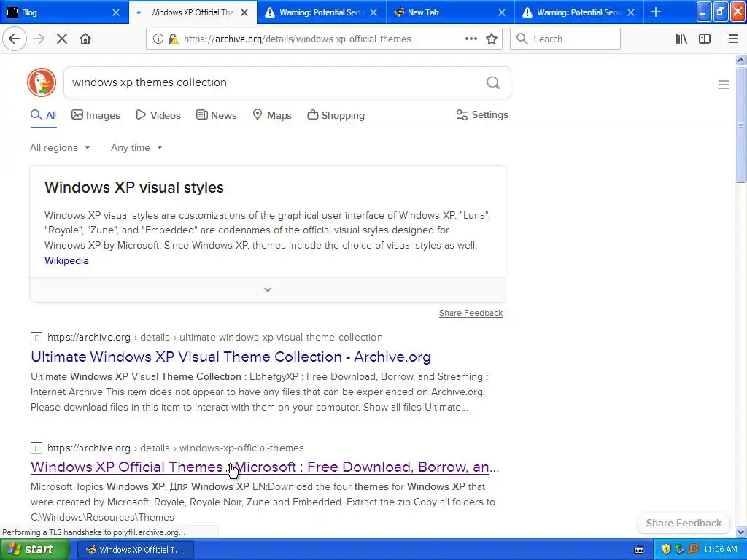747x560 pixels.
Task: Show site information icon in address bar
Action: coord(158,39)
